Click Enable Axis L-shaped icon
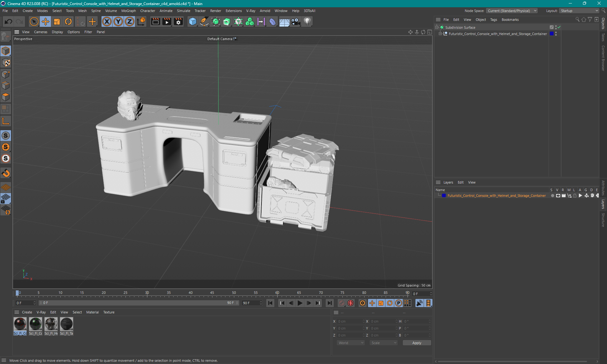This screenshot has width=607, height=364. pyautogui.click(x=6, y=121)
